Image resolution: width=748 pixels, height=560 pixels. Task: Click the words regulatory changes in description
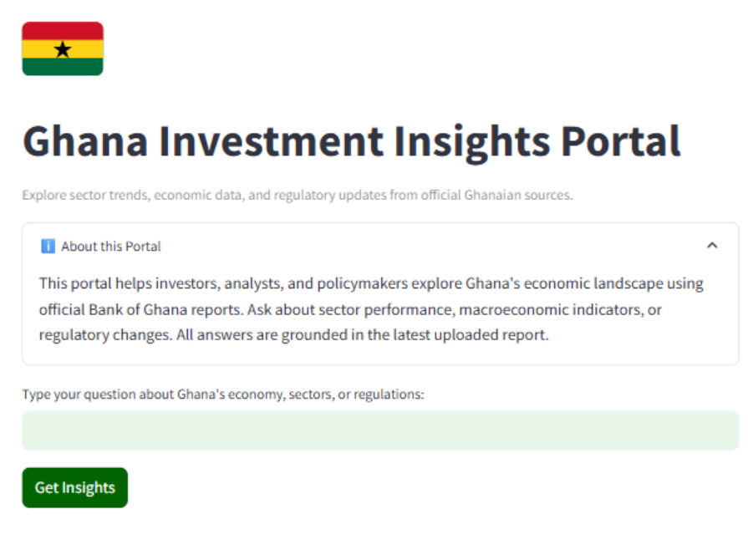point(105,335)
